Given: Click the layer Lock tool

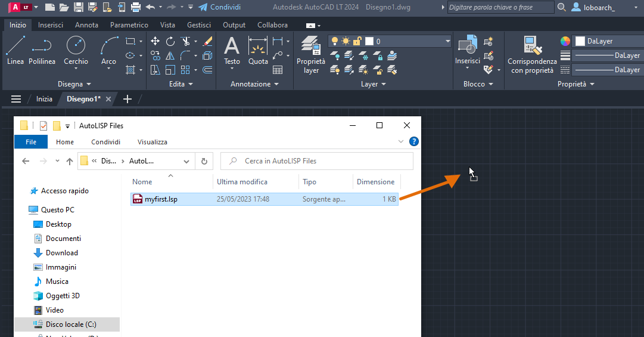Looking at the screenshot, I should tap(378, 55).
